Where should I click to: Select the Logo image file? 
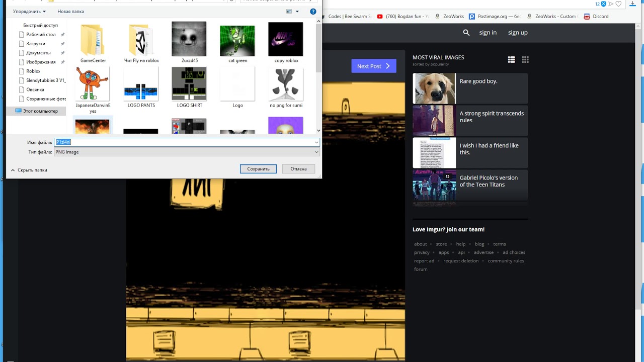[x=237, y=87]
